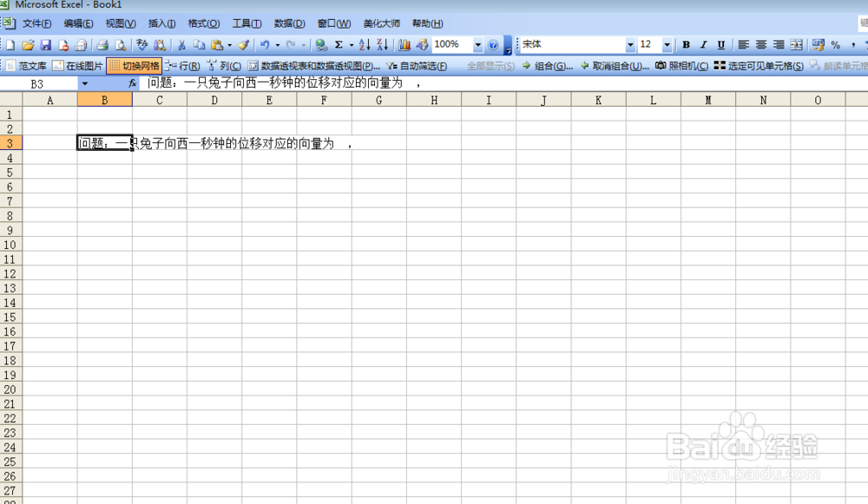This screenshot has height=504, width=868.
Task: Open the zoom percentage dropdown
Action: [x=477, y=45]
